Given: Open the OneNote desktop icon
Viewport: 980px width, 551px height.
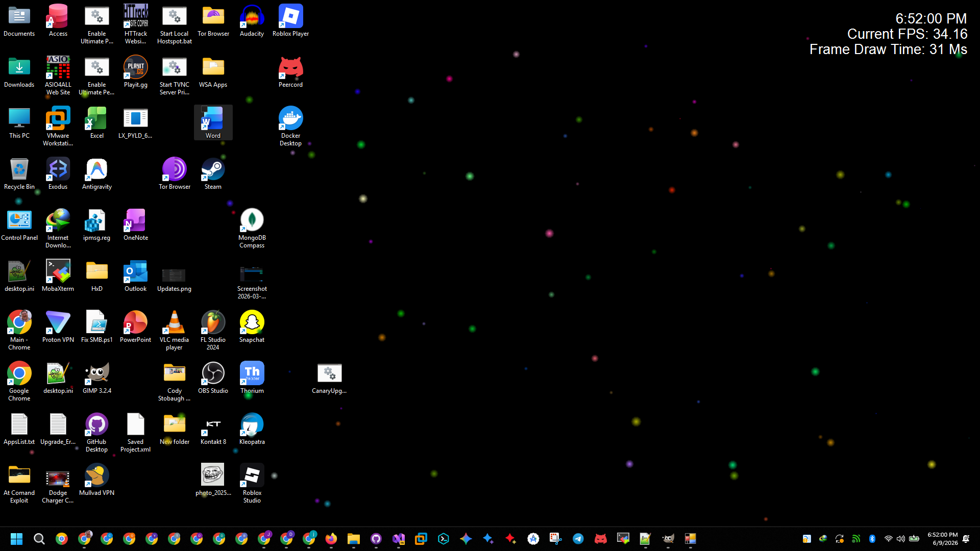Looking at the screenshot, I should pyautogui.click(x=135, y=224).
